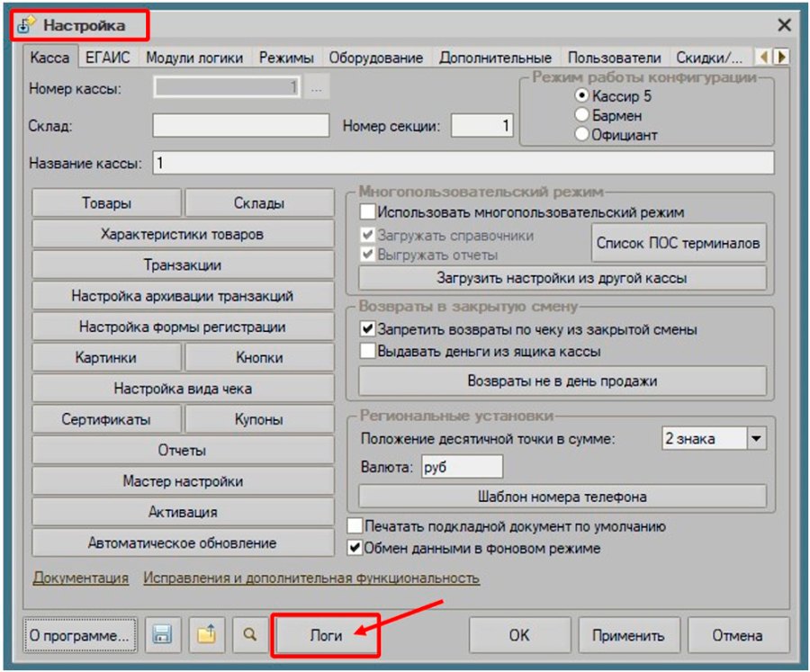The image size is (810, 672).
Task: Open Автоматическое обновление settings
Action: [183, 542]
